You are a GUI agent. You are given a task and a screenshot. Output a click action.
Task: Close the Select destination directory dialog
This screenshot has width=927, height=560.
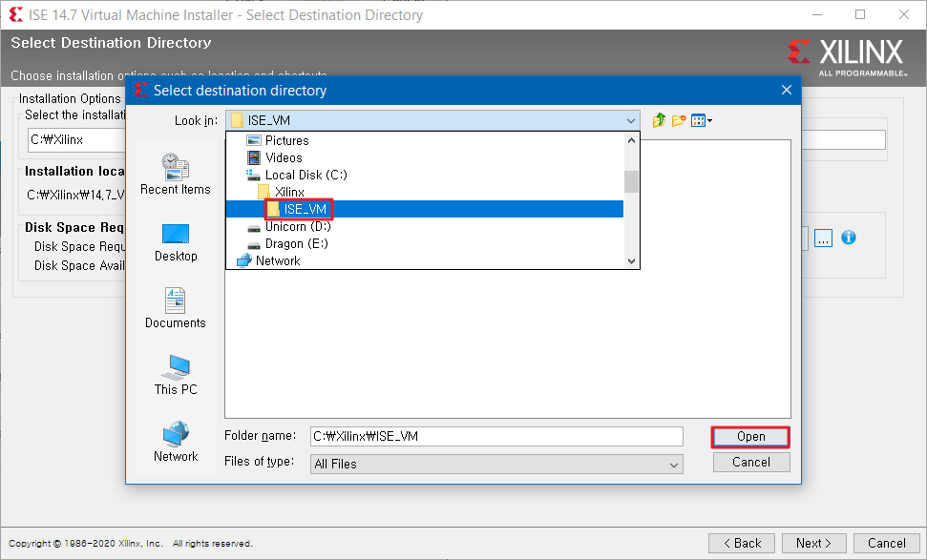point(787,90)
